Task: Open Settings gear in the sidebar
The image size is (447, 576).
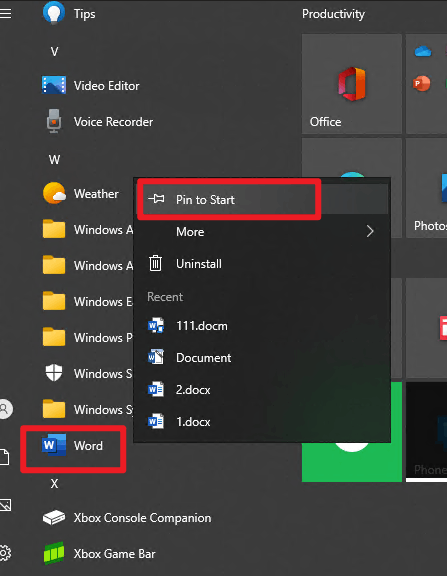Action: point(5,553)
